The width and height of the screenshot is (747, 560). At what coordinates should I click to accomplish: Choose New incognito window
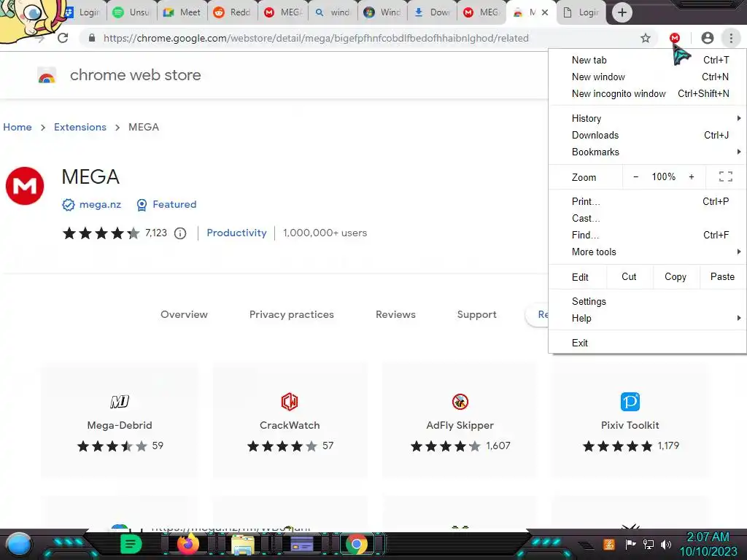tap(648, 93)
